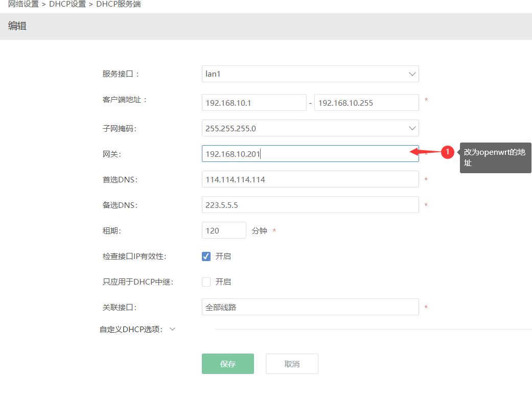The image size is (532, 398).
Task: Click the 备选DNS field showing 223.5.5.5
Action: pos(310,204)
